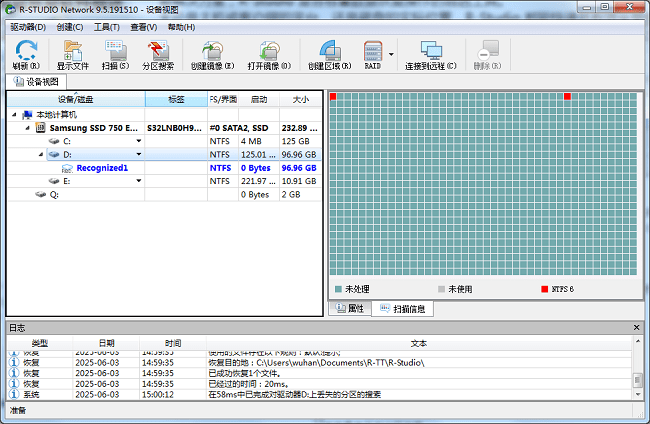Click the log 文本 column header

[x=419, y=343]
